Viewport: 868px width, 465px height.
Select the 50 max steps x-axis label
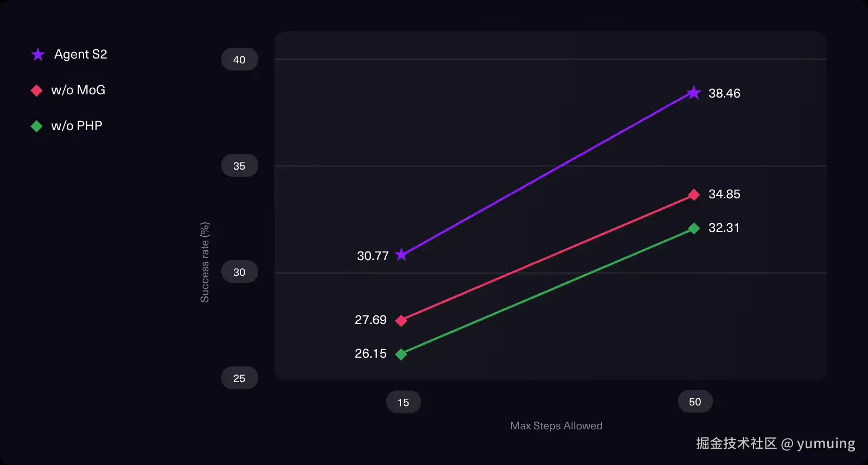coord(695,402)
